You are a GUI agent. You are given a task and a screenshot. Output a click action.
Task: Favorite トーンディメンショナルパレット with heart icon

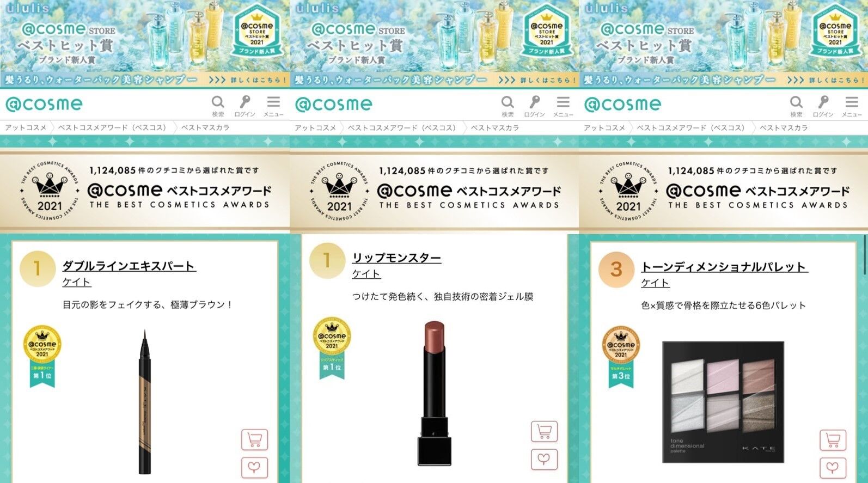click(833, 468)
